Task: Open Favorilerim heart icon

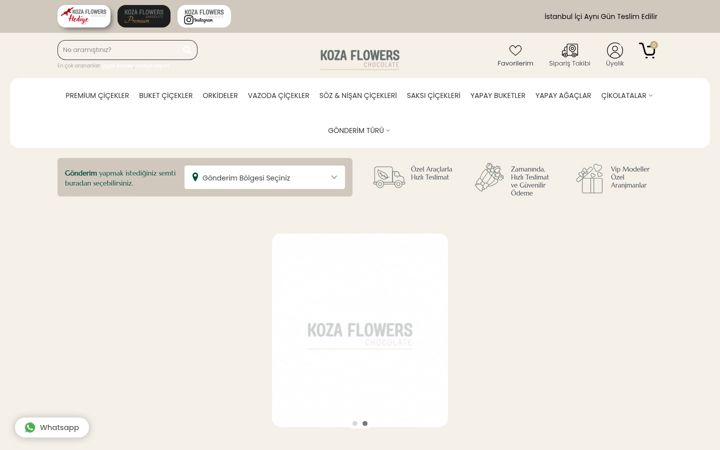Action: 515,50
